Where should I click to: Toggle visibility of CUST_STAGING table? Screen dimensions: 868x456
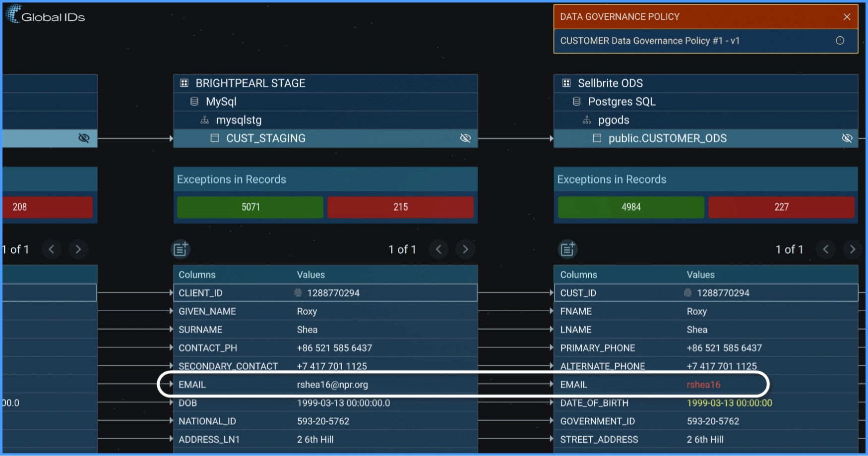465,138
